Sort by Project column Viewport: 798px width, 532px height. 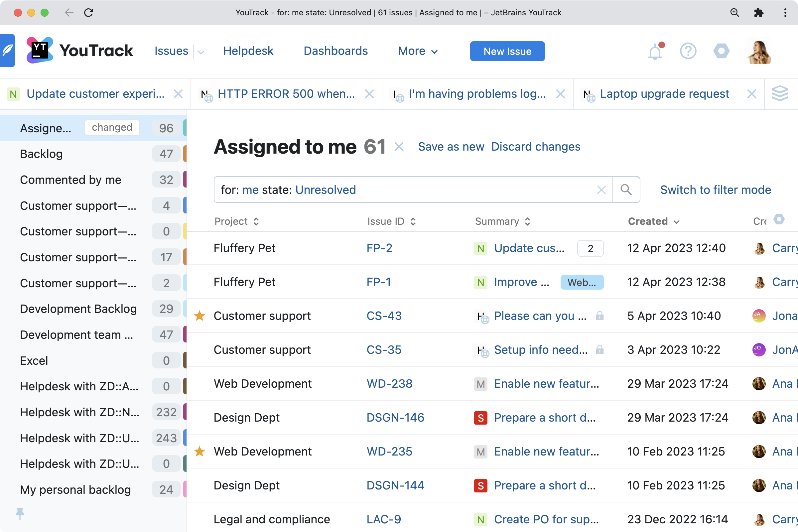pyautogui.click(x=237, y=221)
